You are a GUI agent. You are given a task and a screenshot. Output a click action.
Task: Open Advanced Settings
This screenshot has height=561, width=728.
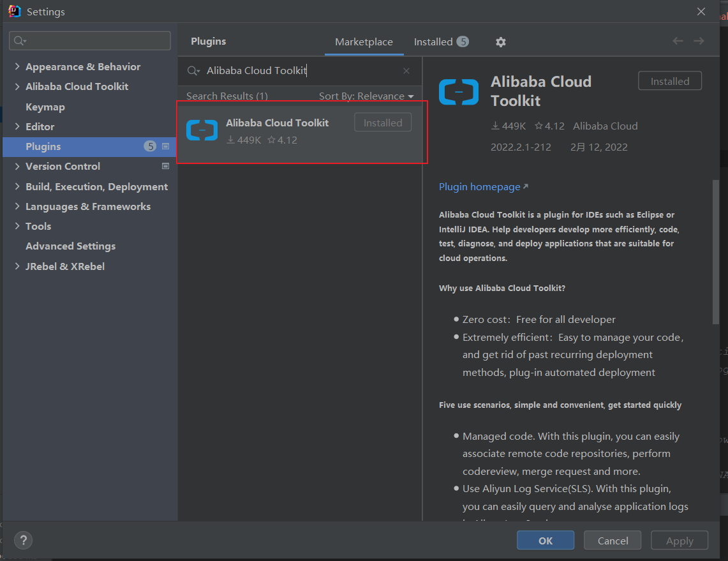coord(71,246)
